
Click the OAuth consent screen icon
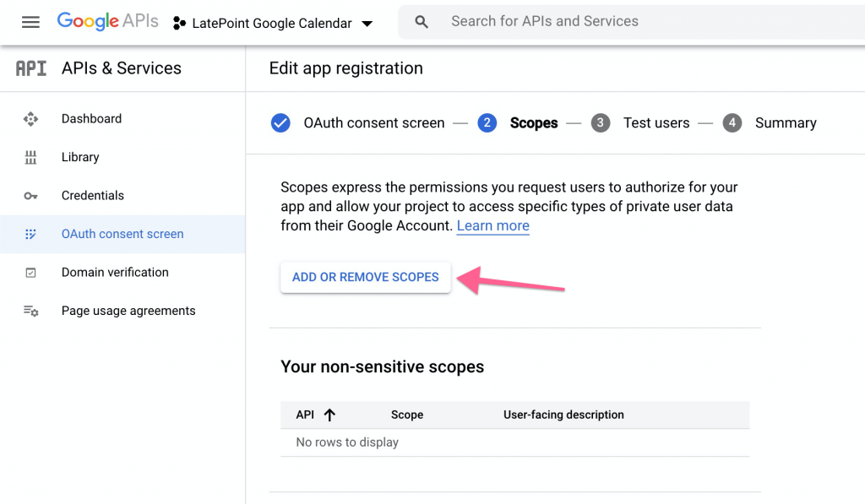click(31, 234)
